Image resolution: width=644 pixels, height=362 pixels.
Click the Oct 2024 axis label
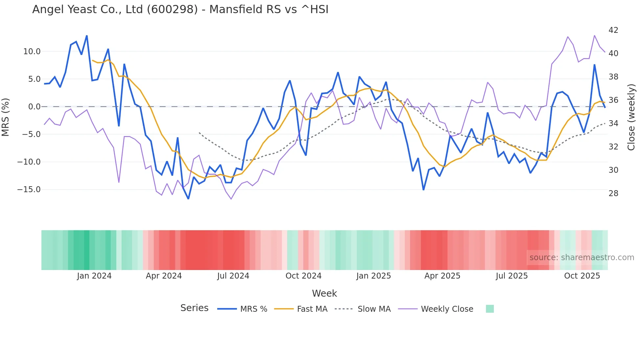tap(304, 276)
